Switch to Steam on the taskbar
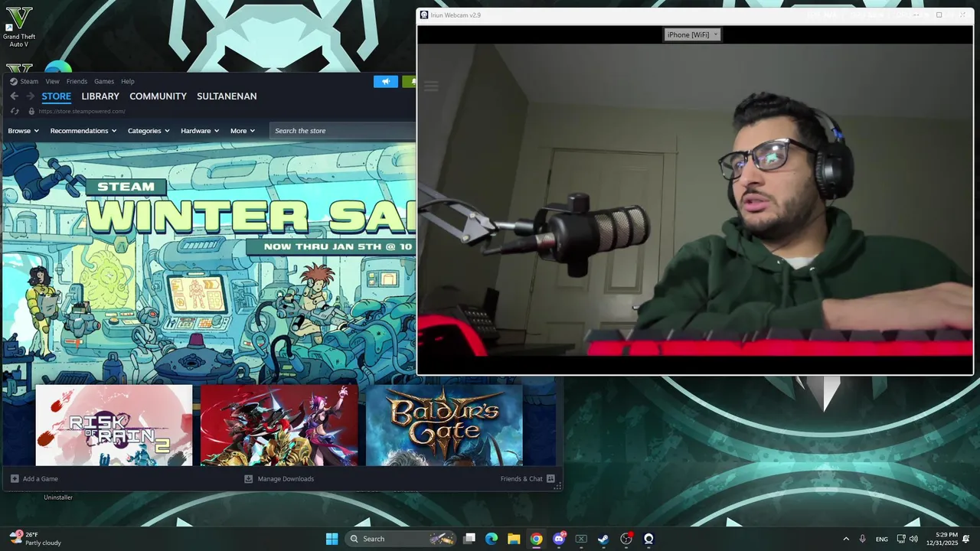980x551 pixels. tap(603, 539)
